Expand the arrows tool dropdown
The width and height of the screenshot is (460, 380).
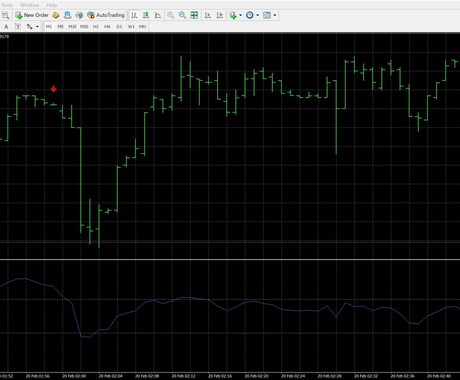coord(37,27)
